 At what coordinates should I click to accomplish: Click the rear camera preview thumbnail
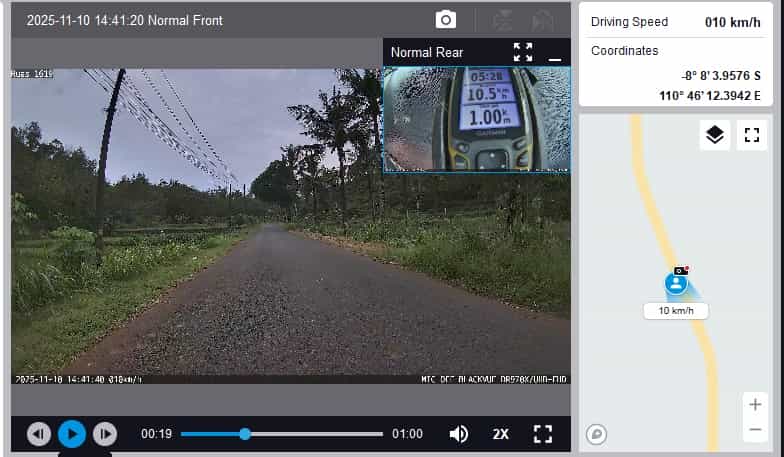pos(477,118)
